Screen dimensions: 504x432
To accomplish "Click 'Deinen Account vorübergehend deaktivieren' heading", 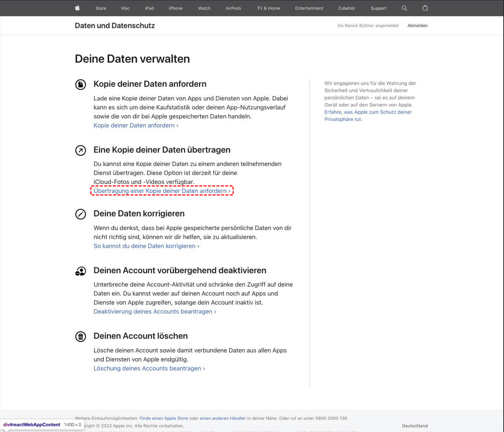I will pos(180,270).
